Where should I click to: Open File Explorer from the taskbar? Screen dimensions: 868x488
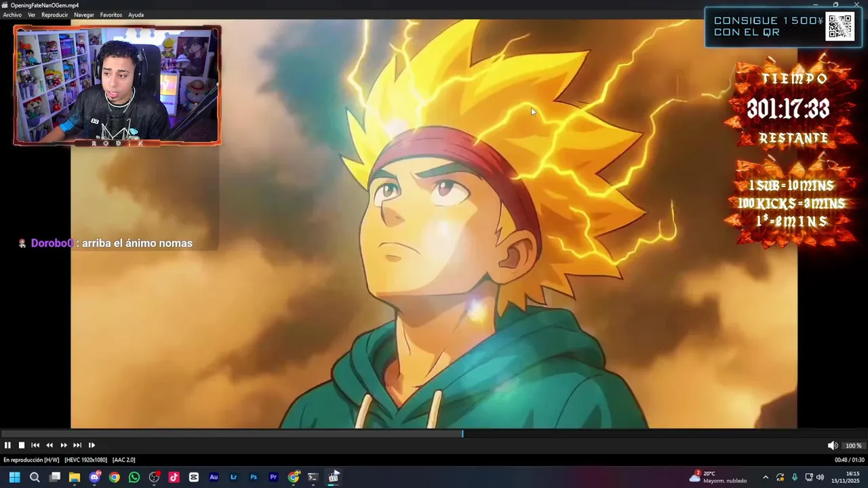click(x=75, y=477)
